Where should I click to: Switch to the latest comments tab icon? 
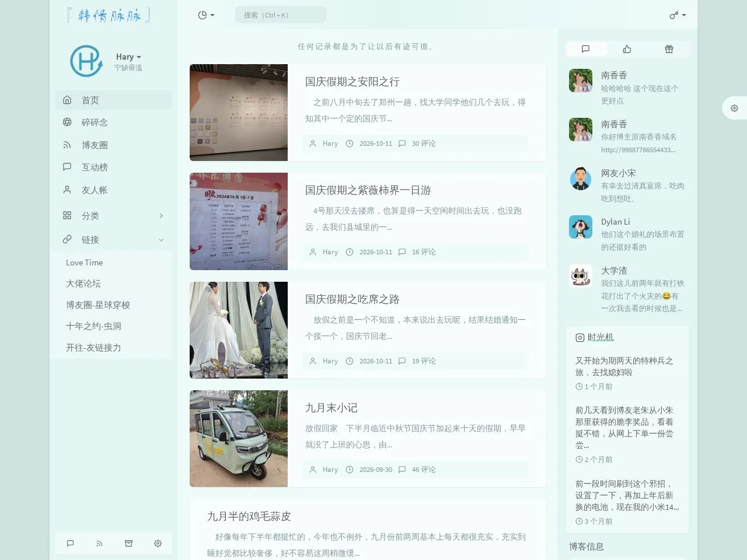[586, 49]
